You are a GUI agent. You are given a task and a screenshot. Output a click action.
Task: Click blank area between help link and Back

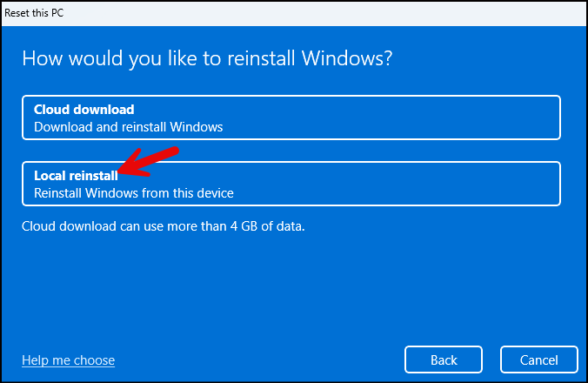coord(258,359)
